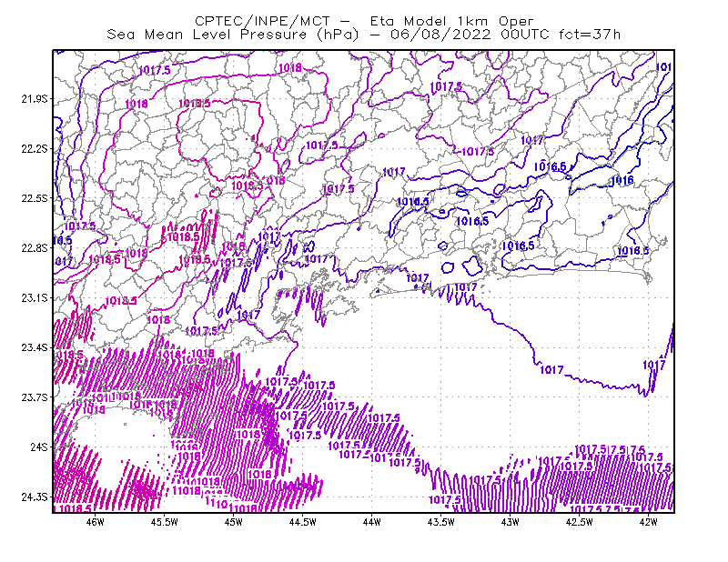This screenshot has height=562, width=728.
Task: Click the 46W longitude axis label
Action: point(96,522)
